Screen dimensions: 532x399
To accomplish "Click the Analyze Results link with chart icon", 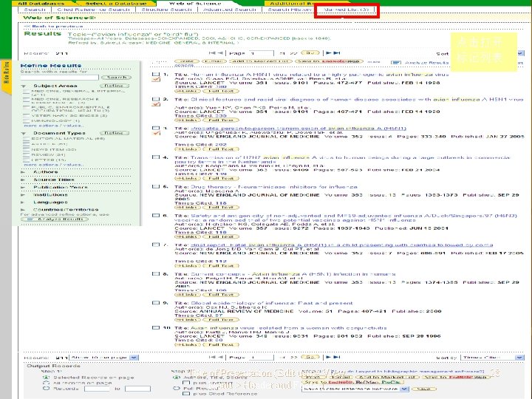I will click(x=420, y=62).
